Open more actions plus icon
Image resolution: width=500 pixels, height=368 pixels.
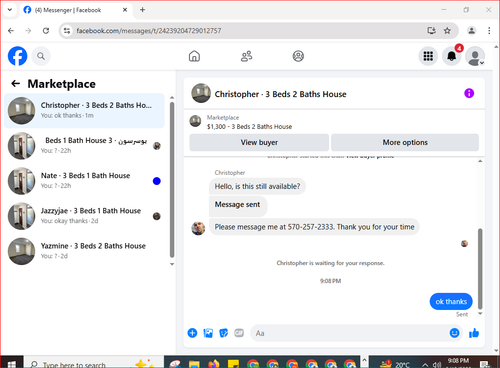coord(192,333)
